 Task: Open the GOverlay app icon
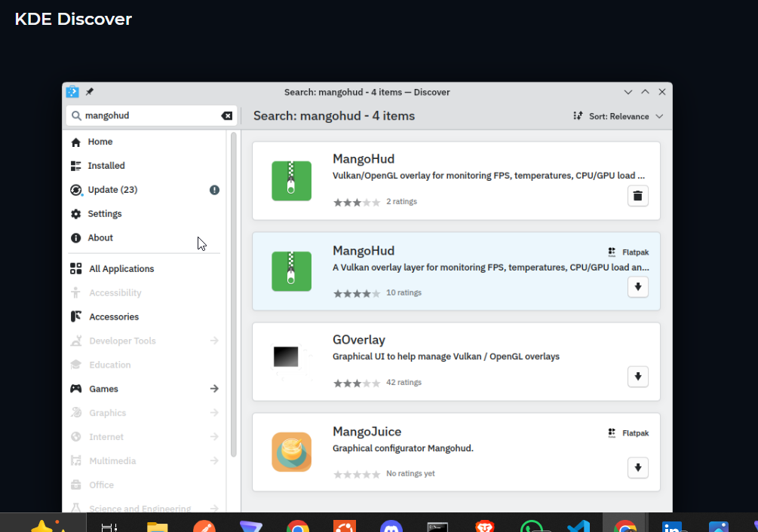point(291,362)
